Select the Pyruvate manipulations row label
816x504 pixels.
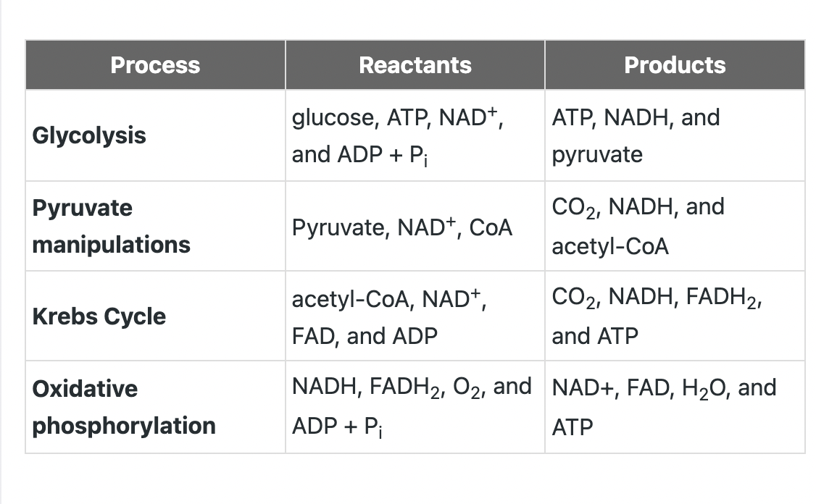(112, 226)
